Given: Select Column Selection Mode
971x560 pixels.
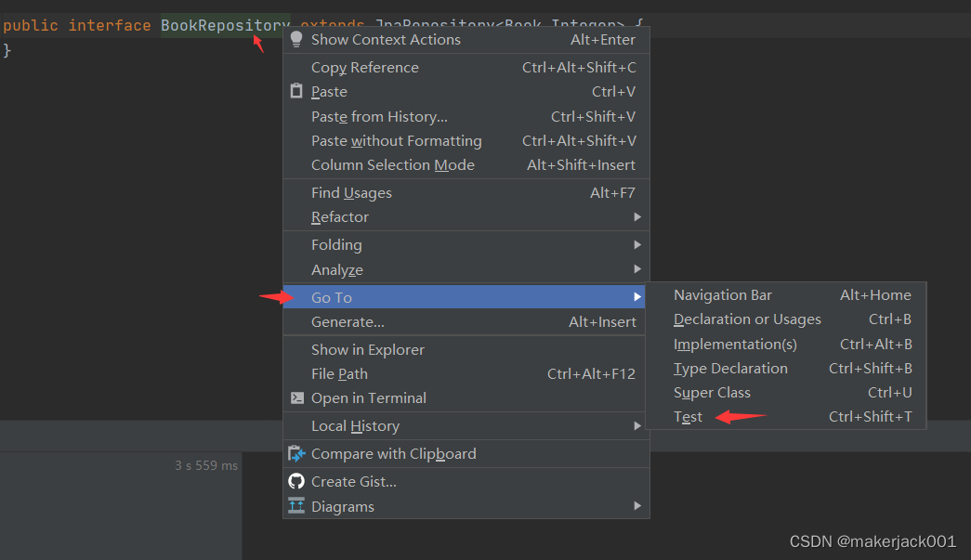Looking at the screenshot, I should [x=392, y=164].
